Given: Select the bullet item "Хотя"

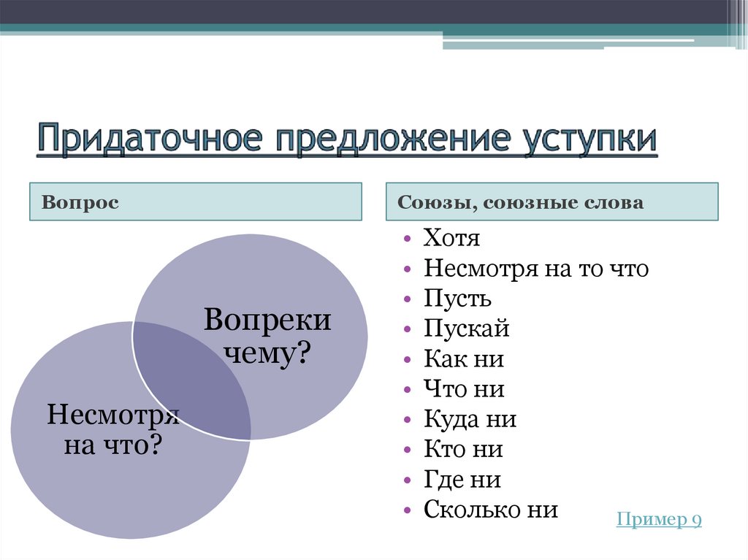Looking at the screenshot, I should tap(450, 238).
